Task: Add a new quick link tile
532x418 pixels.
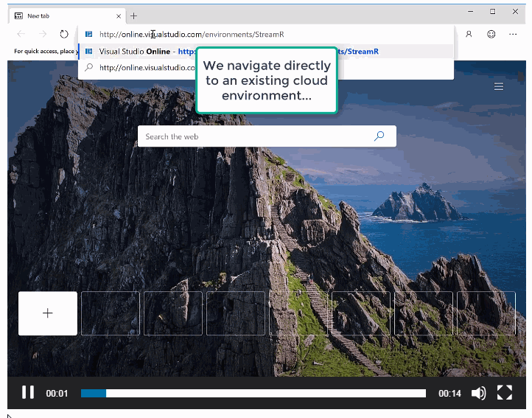Action: click(48, 313)
